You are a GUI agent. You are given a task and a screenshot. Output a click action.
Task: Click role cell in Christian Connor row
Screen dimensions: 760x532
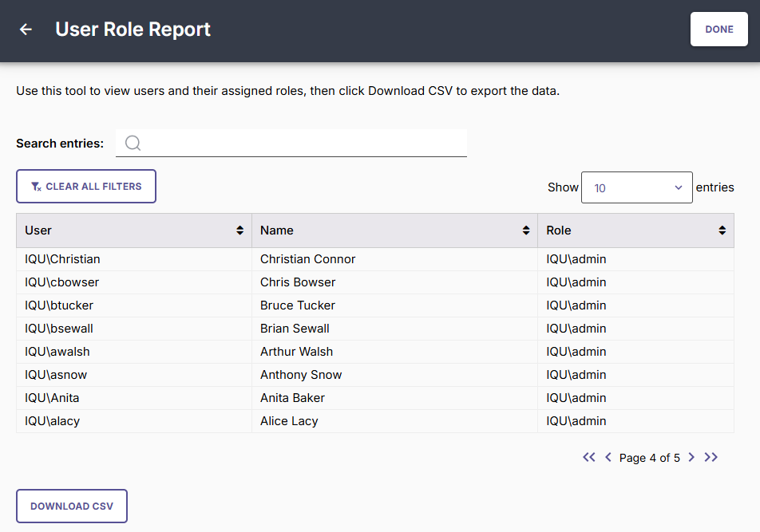(636, 259)
